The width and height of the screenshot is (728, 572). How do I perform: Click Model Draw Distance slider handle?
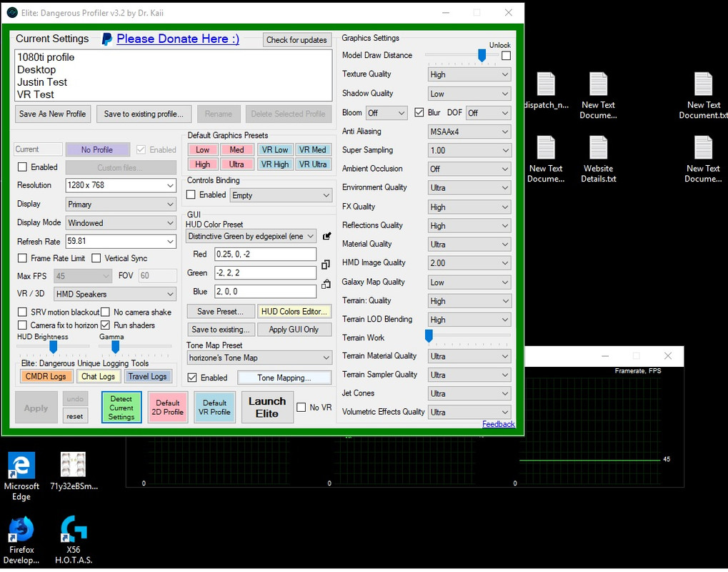coord(482,56)
